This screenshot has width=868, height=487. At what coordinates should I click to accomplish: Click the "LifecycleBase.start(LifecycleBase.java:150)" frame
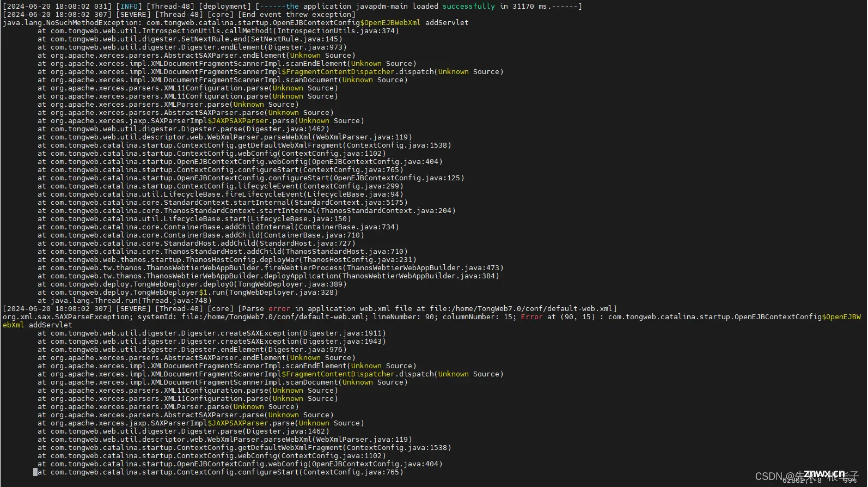click(194, 219)
